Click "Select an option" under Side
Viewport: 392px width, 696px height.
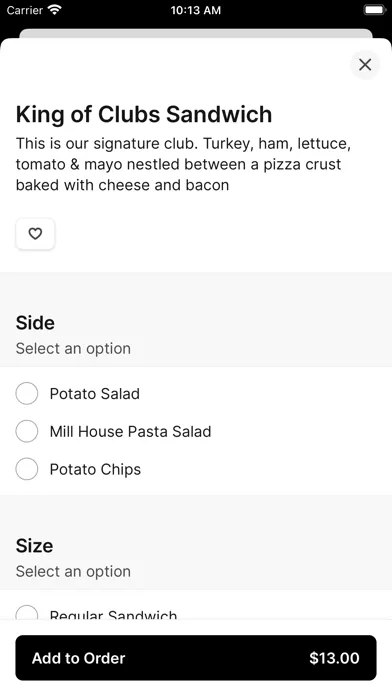(73, 348)
